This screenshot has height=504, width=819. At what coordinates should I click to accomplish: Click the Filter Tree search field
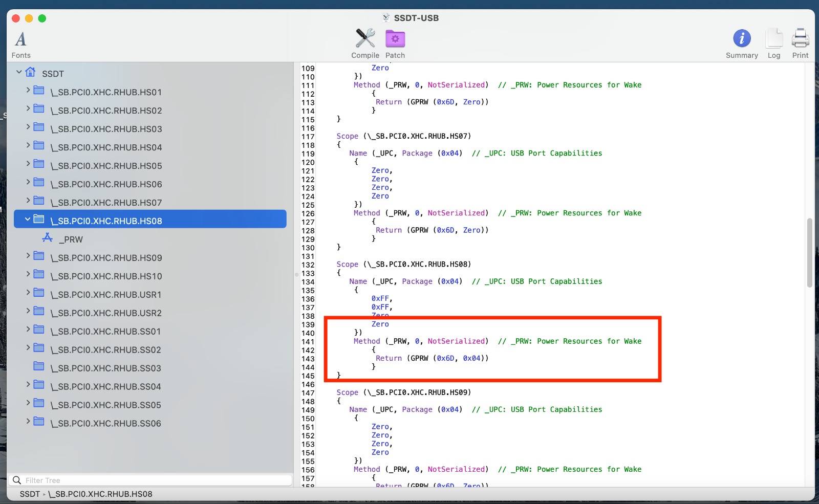tap(154, 480)
